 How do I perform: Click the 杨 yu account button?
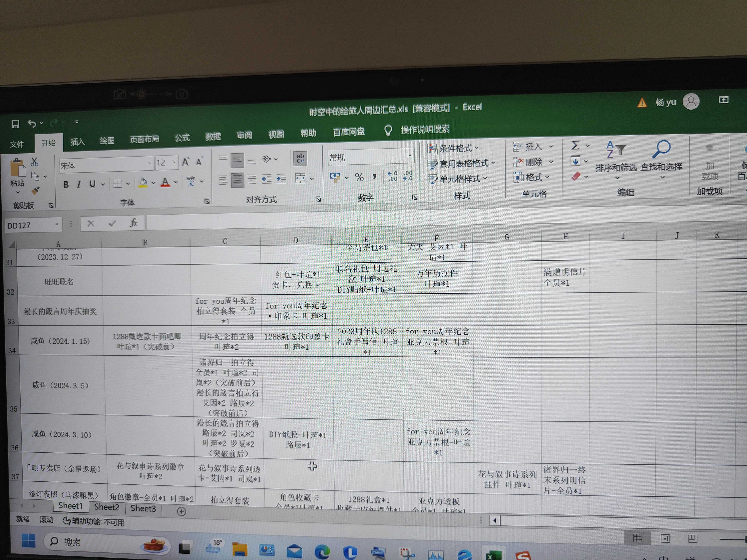(677, 101)
